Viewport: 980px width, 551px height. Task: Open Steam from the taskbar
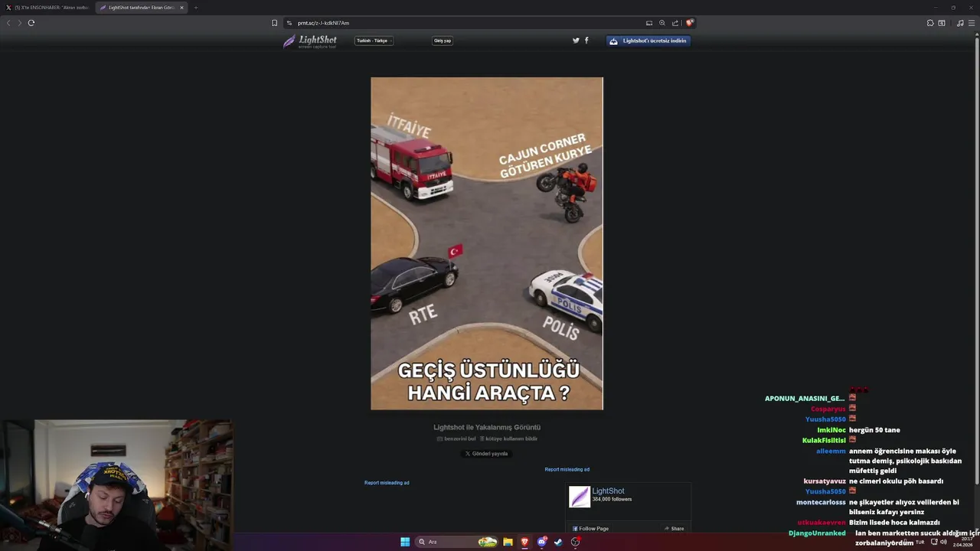coord(558,542)
